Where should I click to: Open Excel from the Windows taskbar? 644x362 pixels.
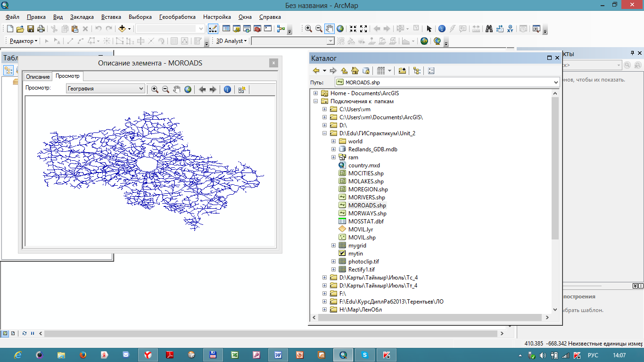pyautogui.click(x=234, y=354)
